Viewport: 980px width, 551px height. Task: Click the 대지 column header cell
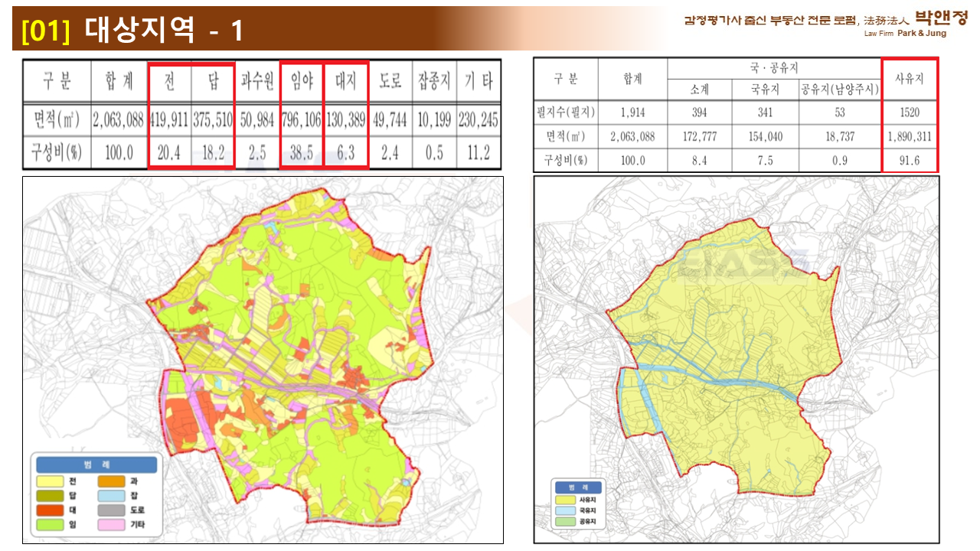pyautogui.click(x=346, y=80)
